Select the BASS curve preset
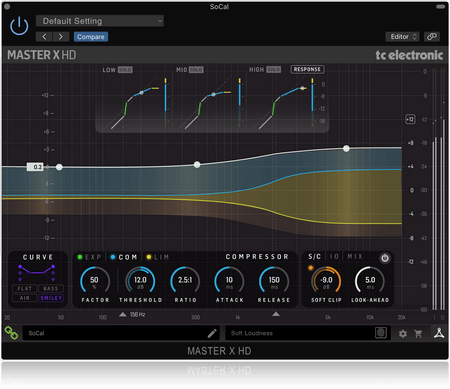This screenshot has width=450, height=389. 51,288
